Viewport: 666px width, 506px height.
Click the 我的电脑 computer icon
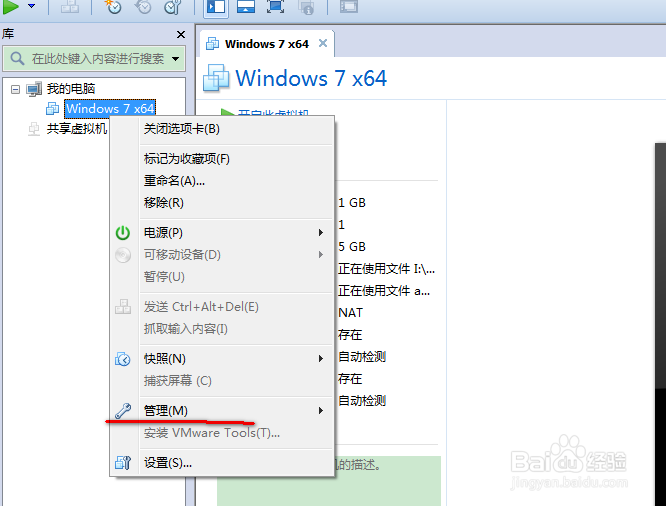(x=34, y=89)
